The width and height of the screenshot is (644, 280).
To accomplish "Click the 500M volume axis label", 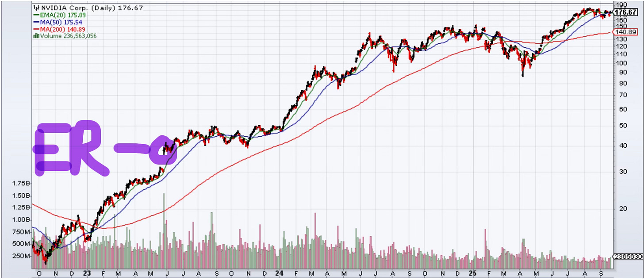I will 22,244.
